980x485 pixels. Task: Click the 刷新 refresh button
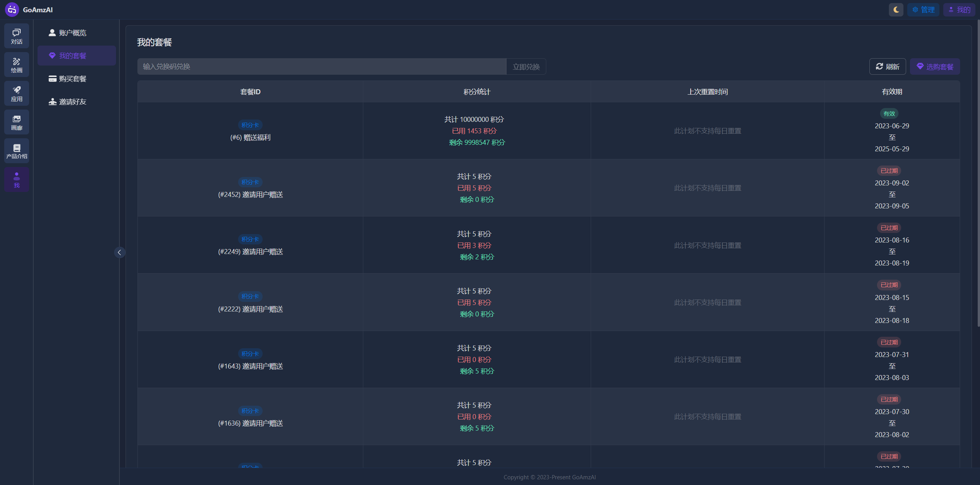[x=887, y=67]
